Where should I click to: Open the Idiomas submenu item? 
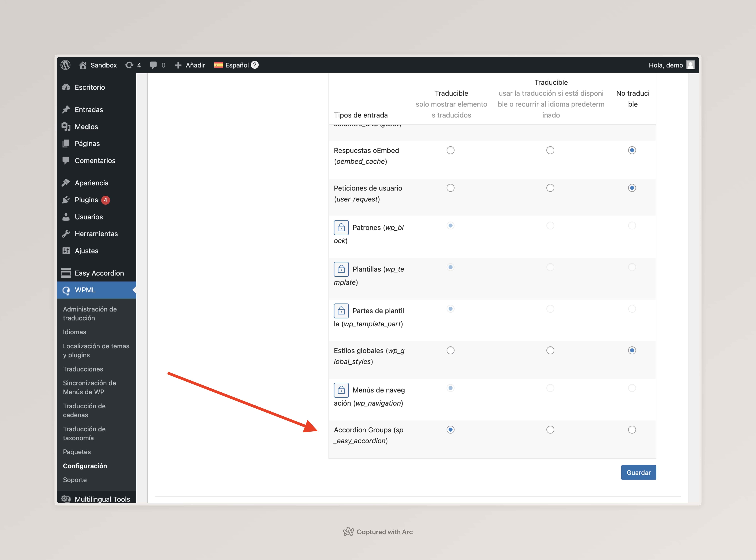click(x=75, y=332)
